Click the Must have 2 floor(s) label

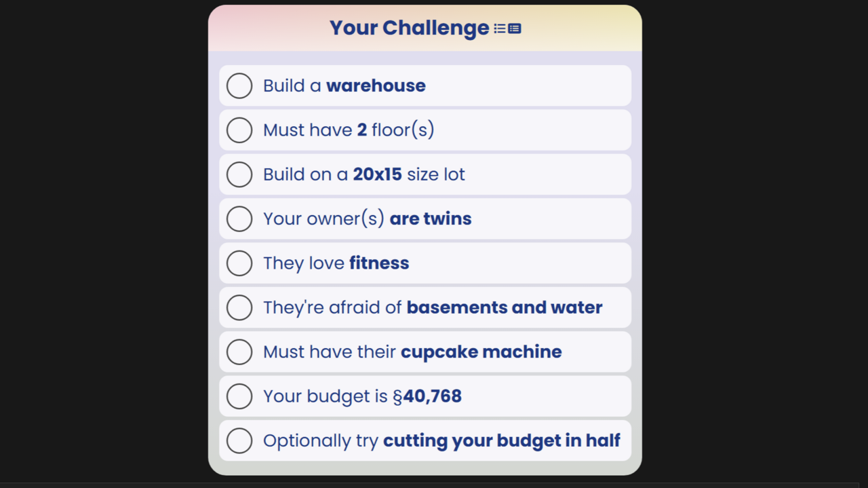click(349, 130)
